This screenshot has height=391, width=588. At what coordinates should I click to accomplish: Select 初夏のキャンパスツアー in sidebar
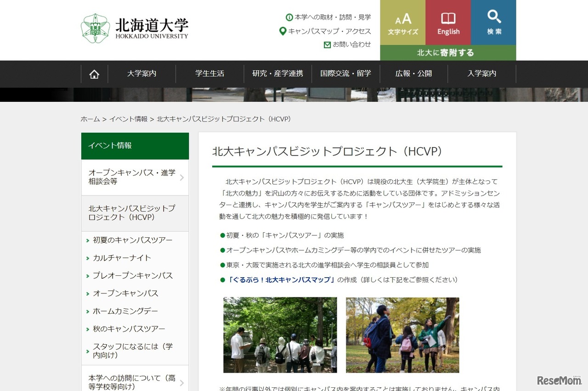point(133,240)
